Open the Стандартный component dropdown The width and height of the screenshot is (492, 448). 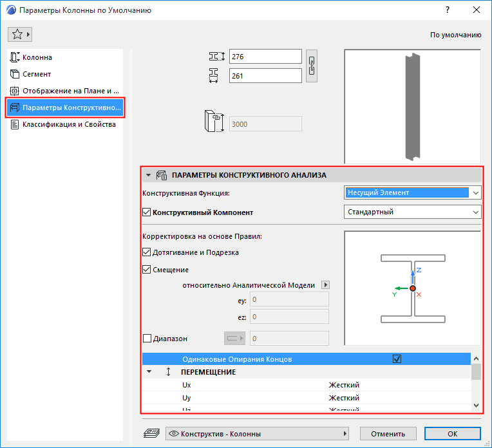click(412, 212)
